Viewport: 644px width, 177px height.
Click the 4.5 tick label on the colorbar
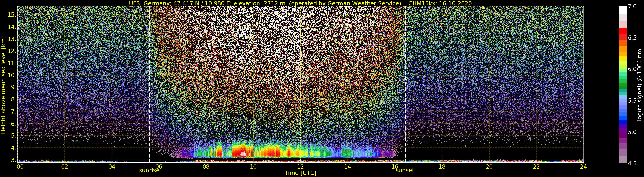click(x=632, y=163)
